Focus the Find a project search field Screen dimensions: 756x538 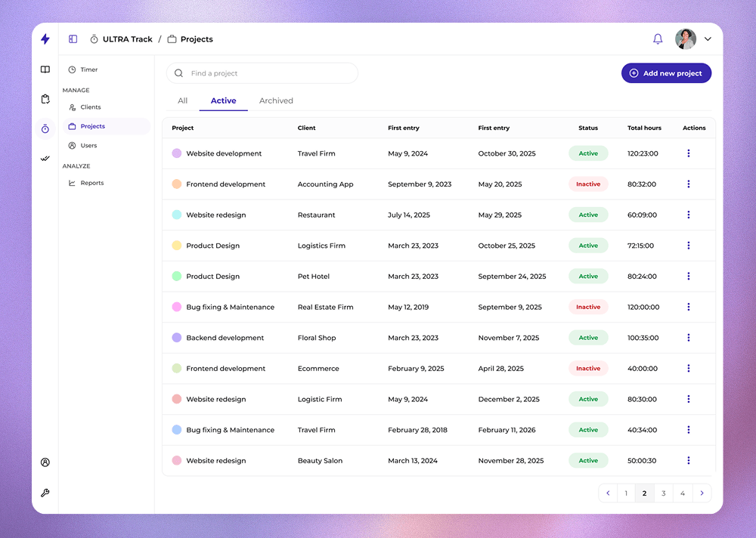(x=262, y=73)
